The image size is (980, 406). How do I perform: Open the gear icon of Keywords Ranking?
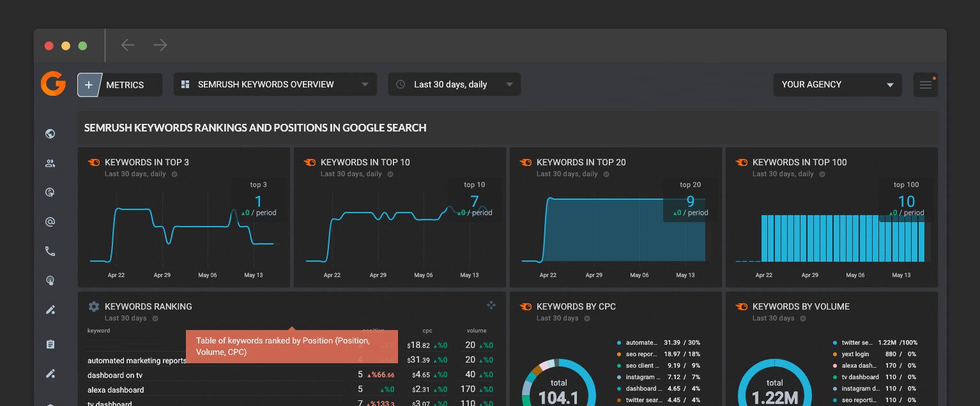(94, 306)
